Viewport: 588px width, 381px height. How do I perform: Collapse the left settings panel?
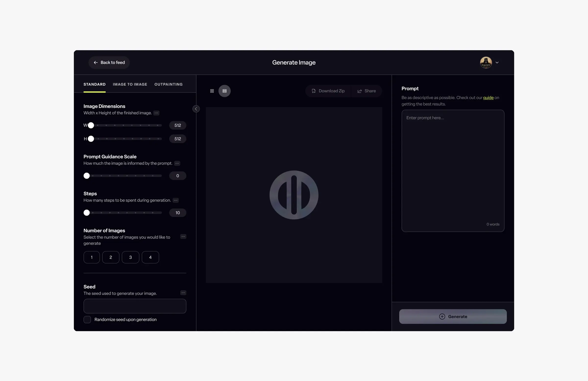click(196, 109)
